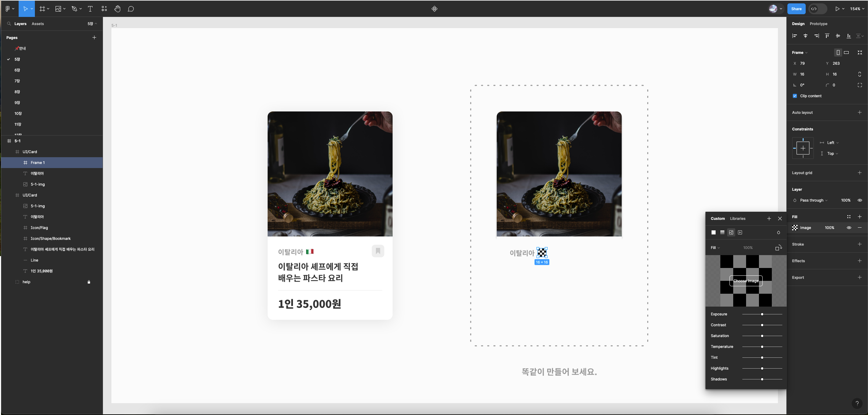This screenshot has width=868, height=415.
Task: Switch to Libraries tab in fill popup
Action: pyautogui.click(x=738, y=219)
